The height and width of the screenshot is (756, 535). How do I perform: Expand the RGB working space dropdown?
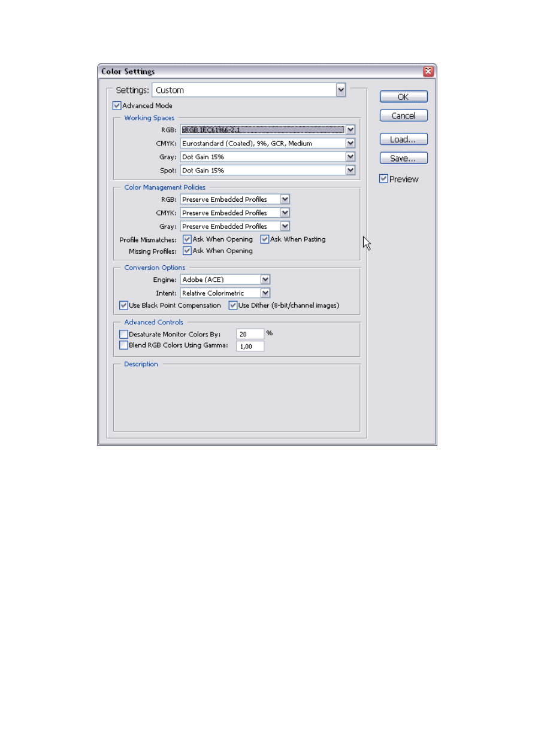click(350, 129)
